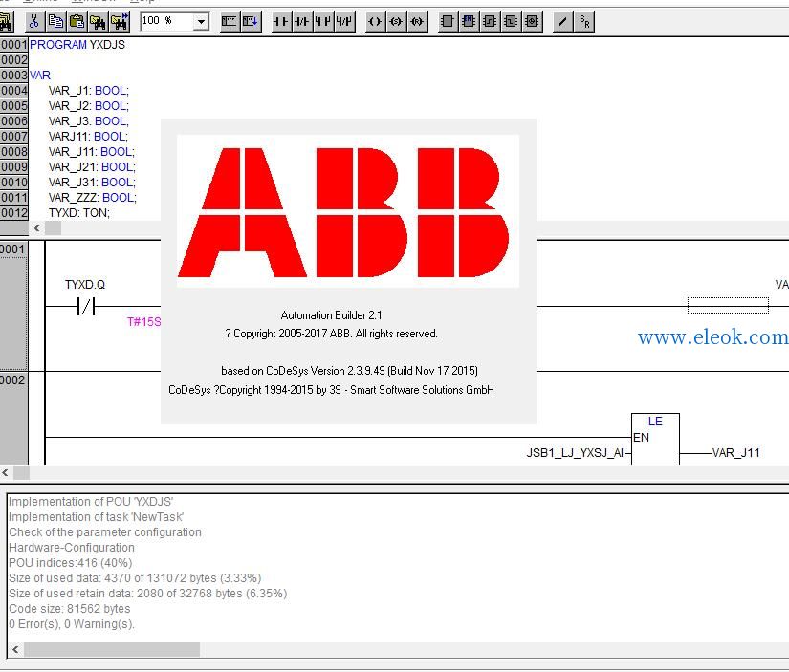Click left scroll arrow of declaration pane
The image size is (789, 672).
[36, 228]
